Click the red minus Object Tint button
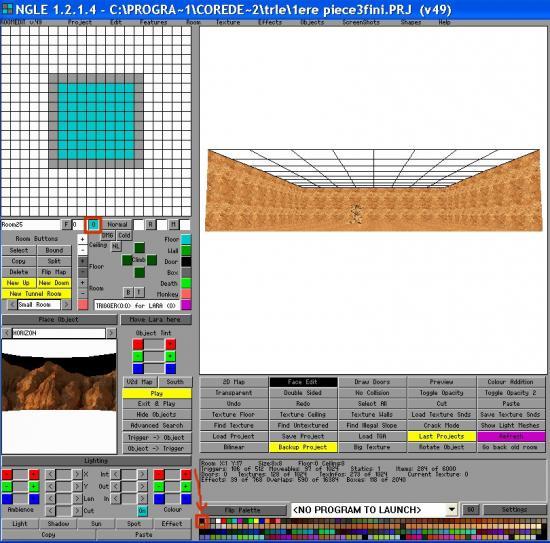550x543 pixels. [138, 344]
